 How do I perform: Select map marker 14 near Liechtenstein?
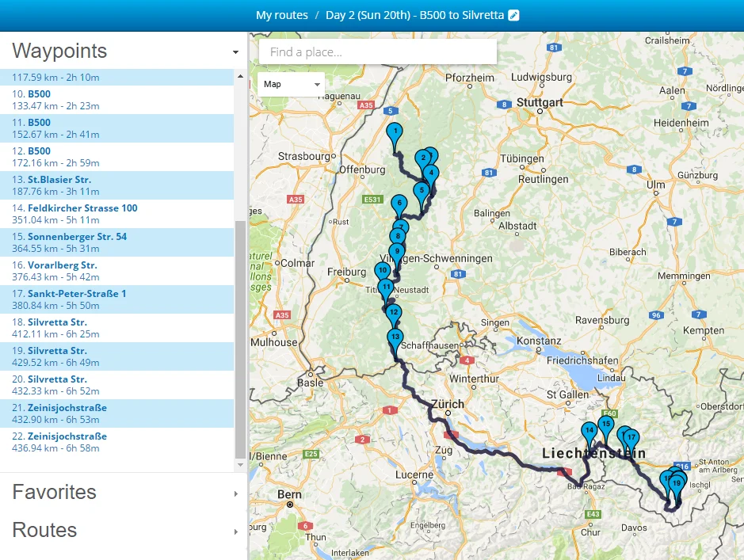click(589, 432)
